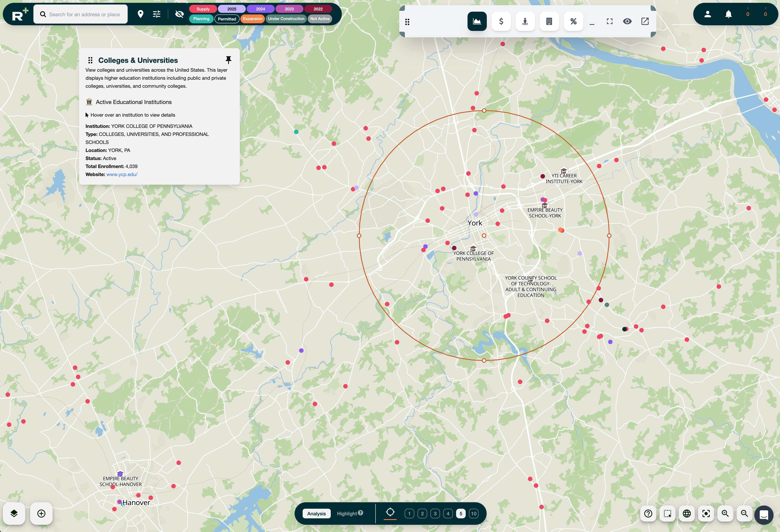Enable the Under Construction filter
780x532 pixels.
(286, 19)
